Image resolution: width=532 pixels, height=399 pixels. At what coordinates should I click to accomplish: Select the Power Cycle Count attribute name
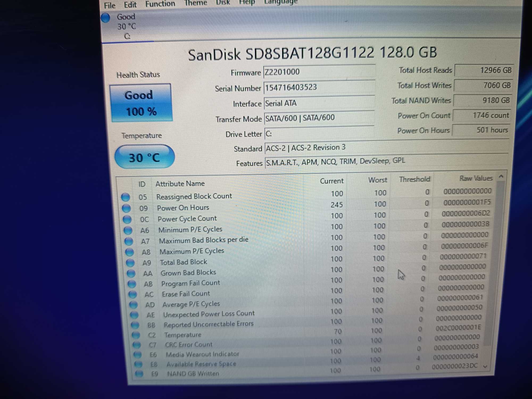[x=187, y=219]
